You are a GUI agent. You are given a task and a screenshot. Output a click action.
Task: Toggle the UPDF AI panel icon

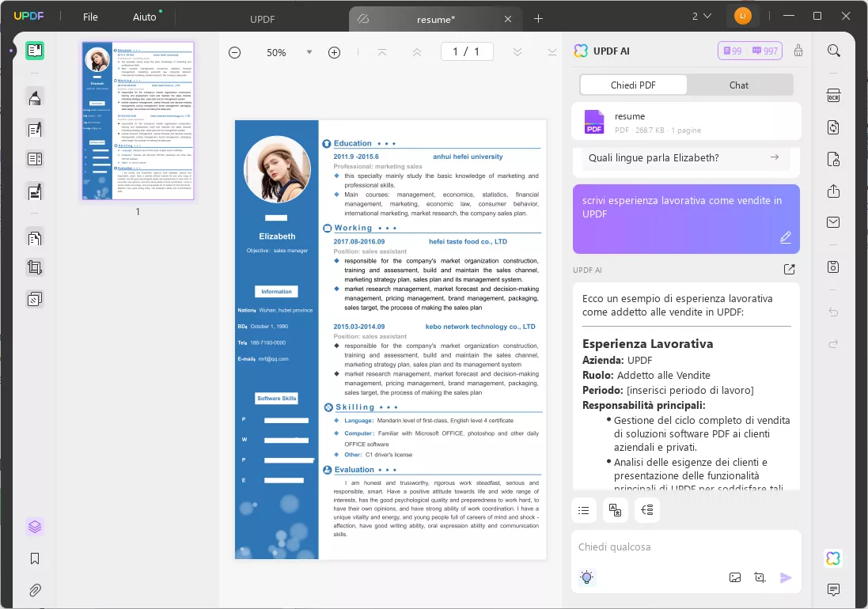[834, 558]
